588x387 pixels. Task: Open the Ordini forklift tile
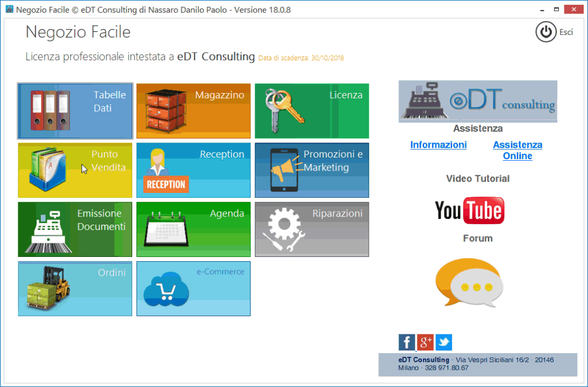pyautogui.click(x=75, y=289)
